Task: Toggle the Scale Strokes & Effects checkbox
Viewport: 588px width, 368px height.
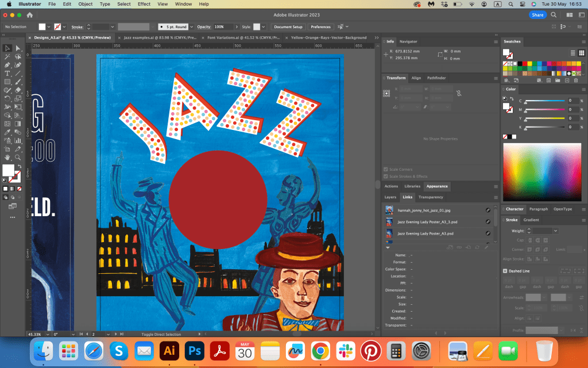Action: 386,177
